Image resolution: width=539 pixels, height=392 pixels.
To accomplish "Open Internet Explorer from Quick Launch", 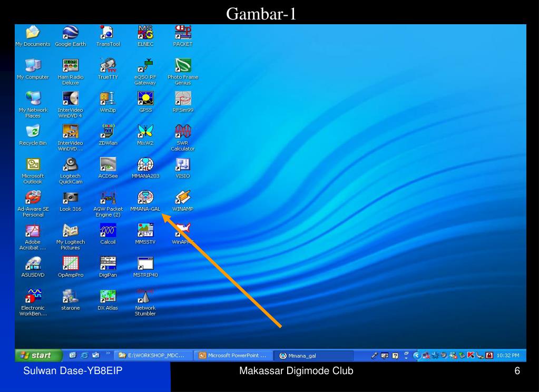I will (84, 355).
